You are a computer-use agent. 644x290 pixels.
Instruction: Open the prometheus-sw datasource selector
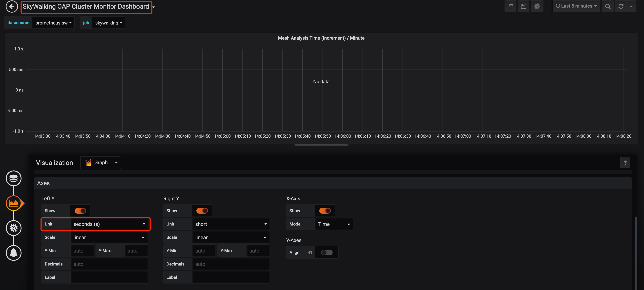click(53, 23)
